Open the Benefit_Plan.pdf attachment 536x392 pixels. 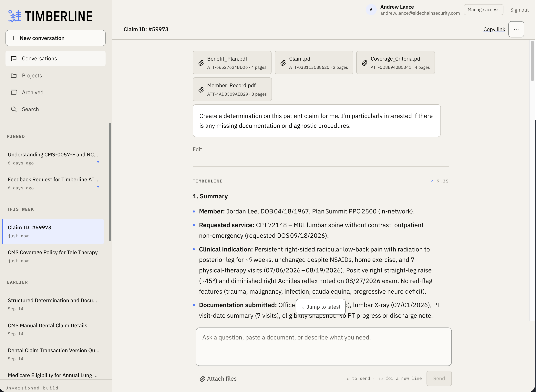[232, 63]
